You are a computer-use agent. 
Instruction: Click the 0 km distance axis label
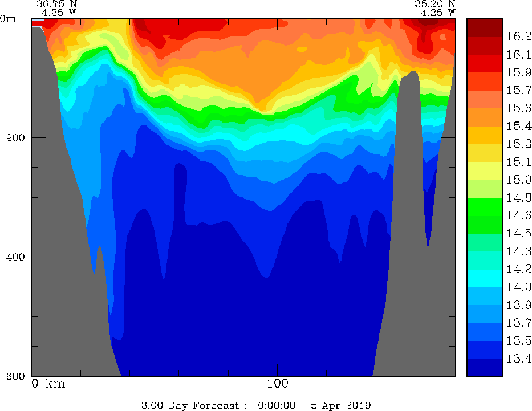[48, 384]
